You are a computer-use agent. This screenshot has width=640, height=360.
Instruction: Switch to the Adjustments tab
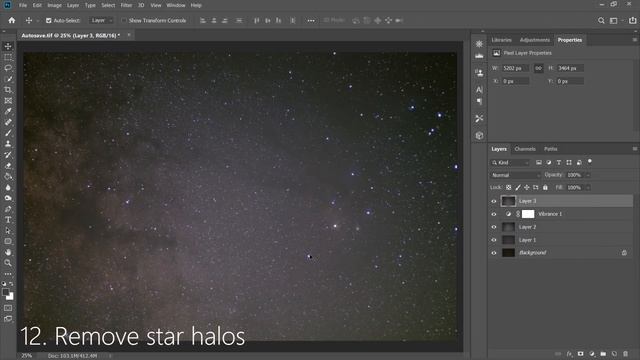tap(535, 40)
